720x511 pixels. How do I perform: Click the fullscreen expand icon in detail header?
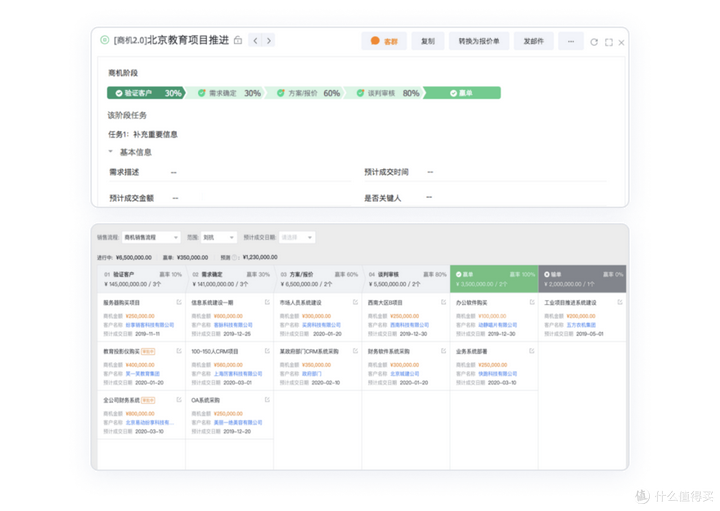click(x=608, y=42)
